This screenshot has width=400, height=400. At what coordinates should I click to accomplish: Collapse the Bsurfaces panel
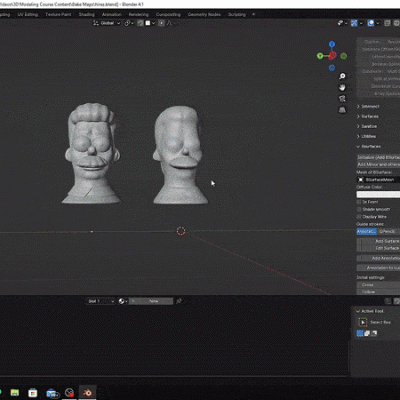click(x=369, y=146)
